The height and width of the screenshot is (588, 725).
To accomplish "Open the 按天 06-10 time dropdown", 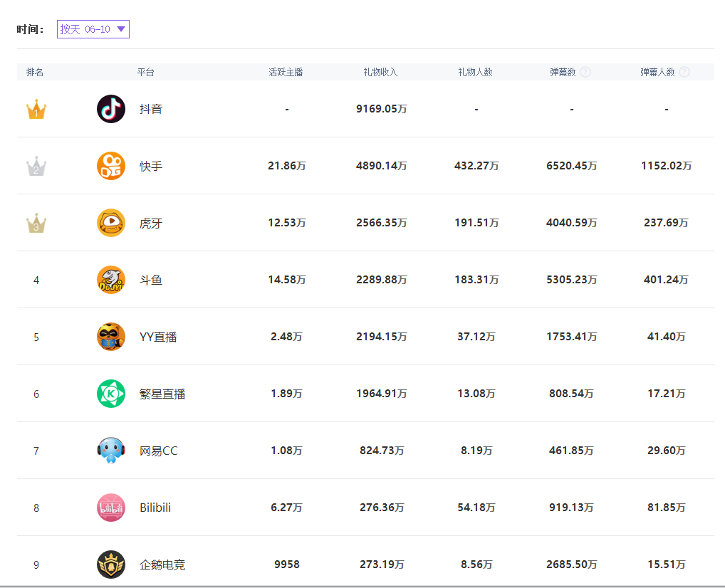I will pos(93,29).
